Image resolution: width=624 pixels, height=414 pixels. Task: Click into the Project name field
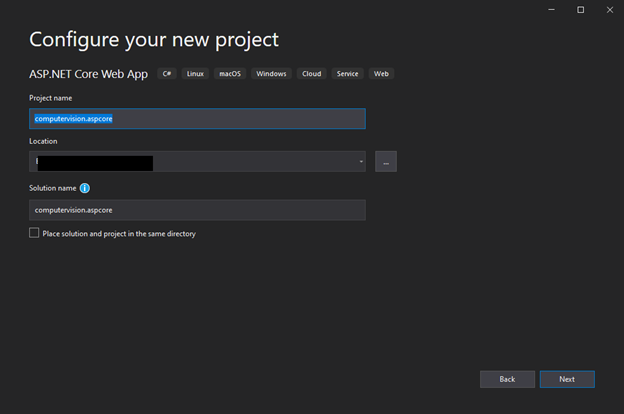pos(197,119)
